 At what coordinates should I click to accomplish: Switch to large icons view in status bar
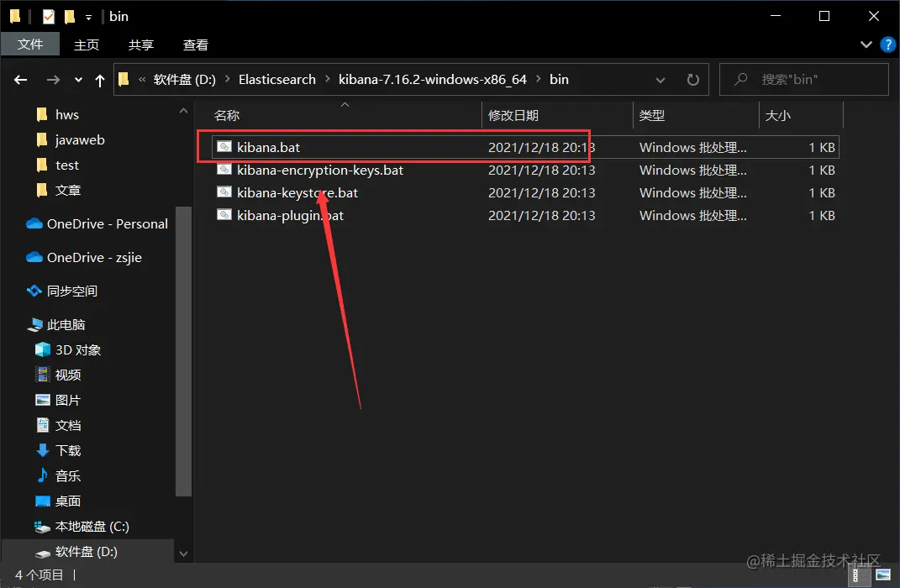[x=883, y=575]
